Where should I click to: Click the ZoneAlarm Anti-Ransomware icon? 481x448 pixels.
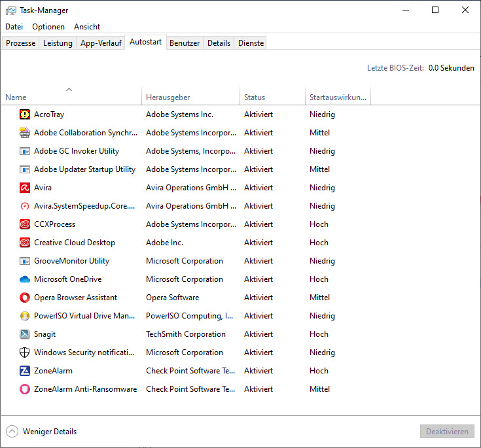(25, 389)
